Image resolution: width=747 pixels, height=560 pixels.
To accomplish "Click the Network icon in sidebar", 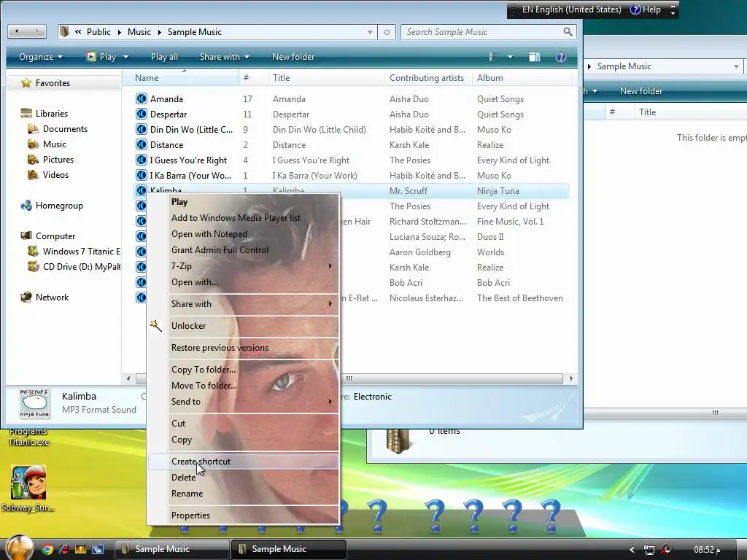I will tap(26, 297).
